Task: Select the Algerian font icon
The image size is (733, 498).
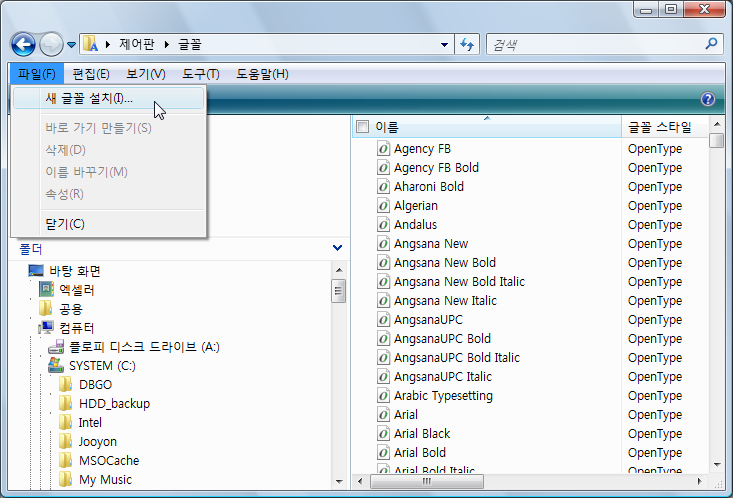Action: pos(383,206)
